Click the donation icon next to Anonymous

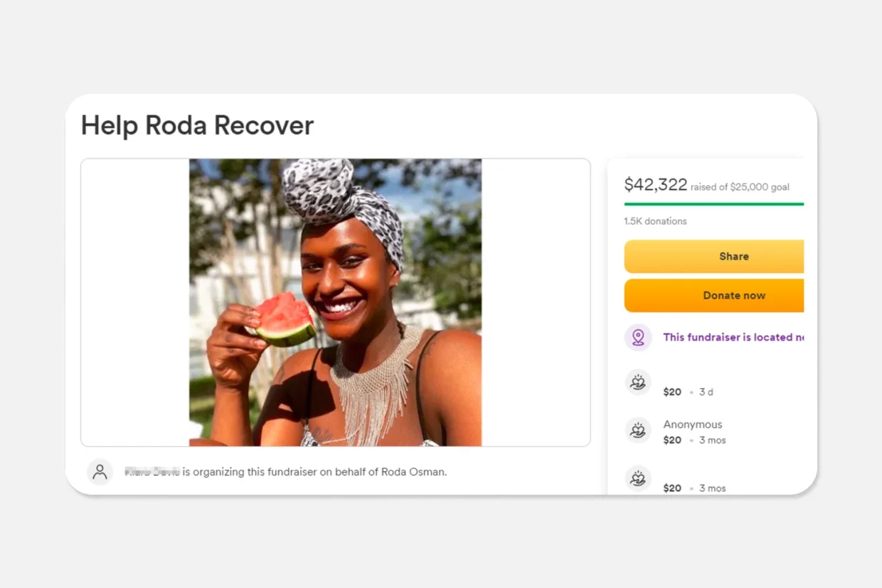coord(638,430)
